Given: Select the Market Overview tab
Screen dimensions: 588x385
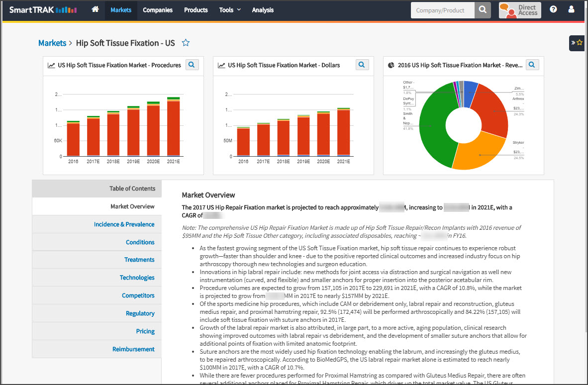Looking at the screenshot, I should click(97, 206).
